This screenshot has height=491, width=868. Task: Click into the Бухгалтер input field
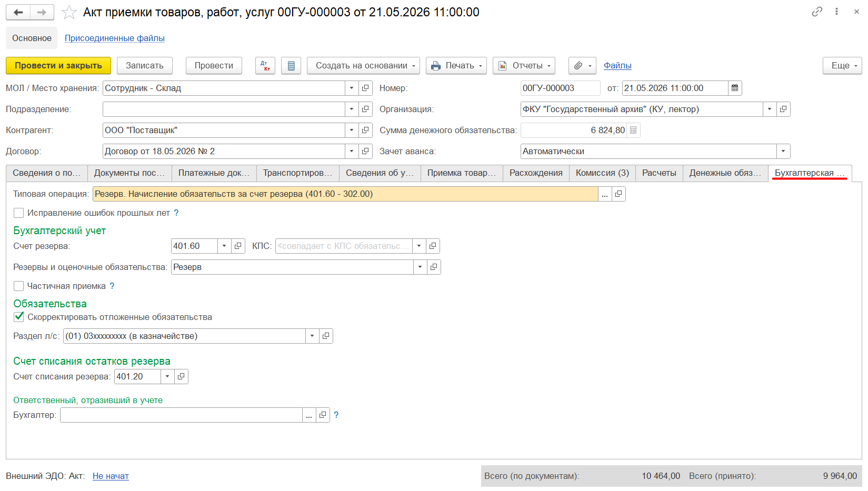181,415
